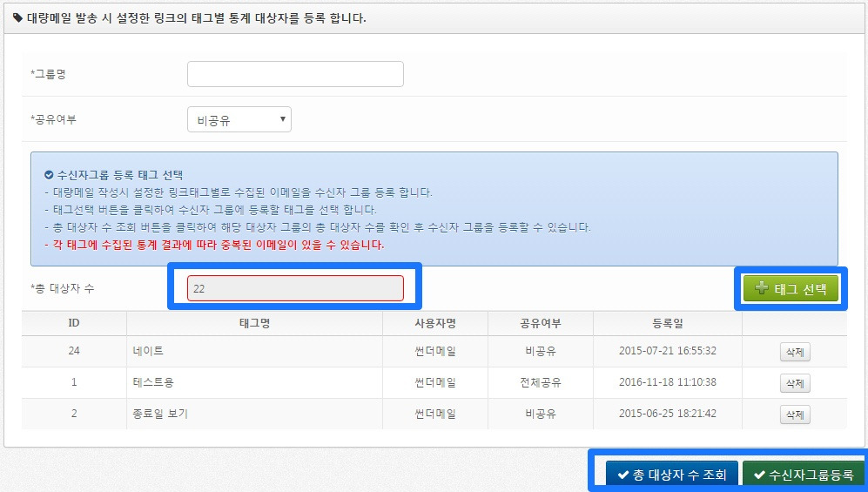
Task: Click the date 2015-06-25 18:21:42
Action: point(668,414)
